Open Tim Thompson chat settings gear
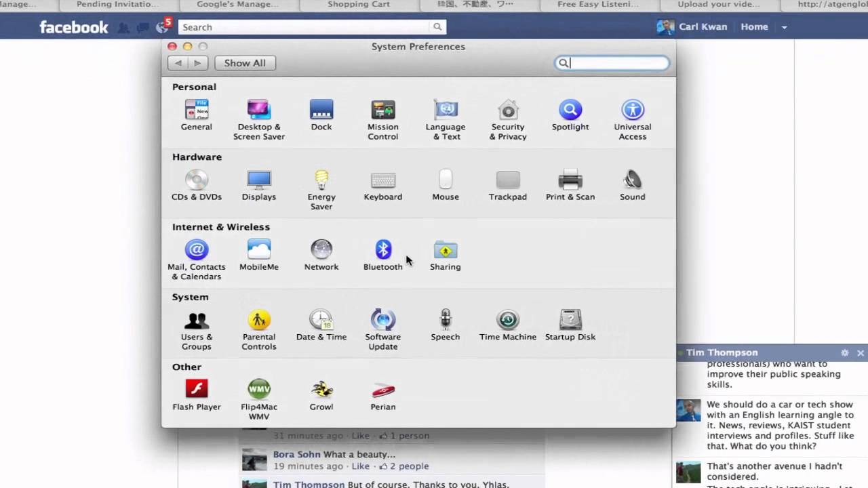868x488 pixels. [845, 353]
